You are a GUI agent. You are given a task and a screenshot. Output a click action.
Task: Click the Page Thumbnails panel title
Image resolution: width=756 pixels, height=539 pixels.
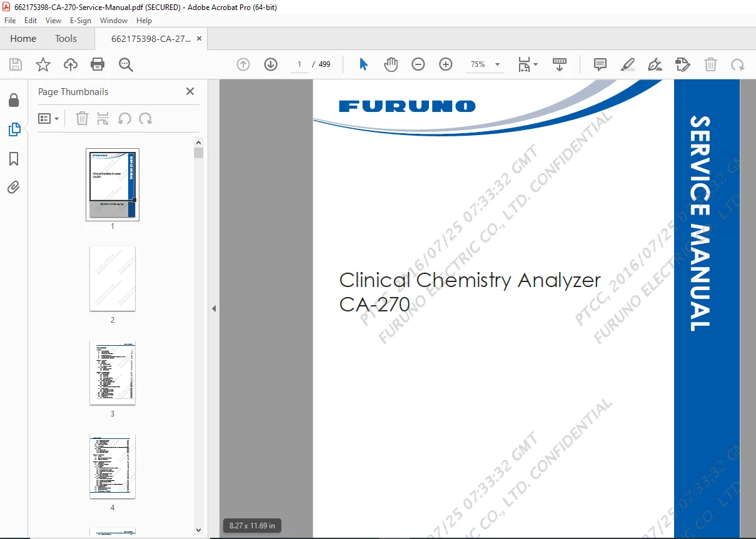(x=73, y=92)
